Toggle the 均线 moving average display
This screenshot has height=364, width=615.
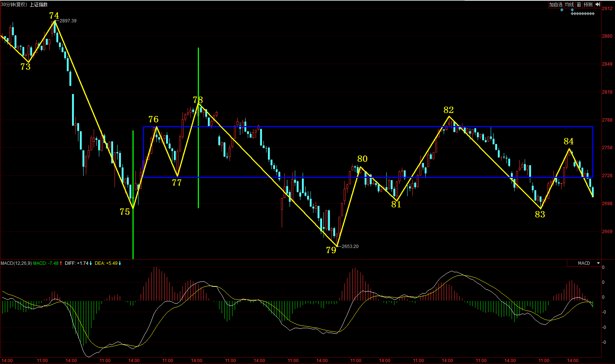(569, 4)
